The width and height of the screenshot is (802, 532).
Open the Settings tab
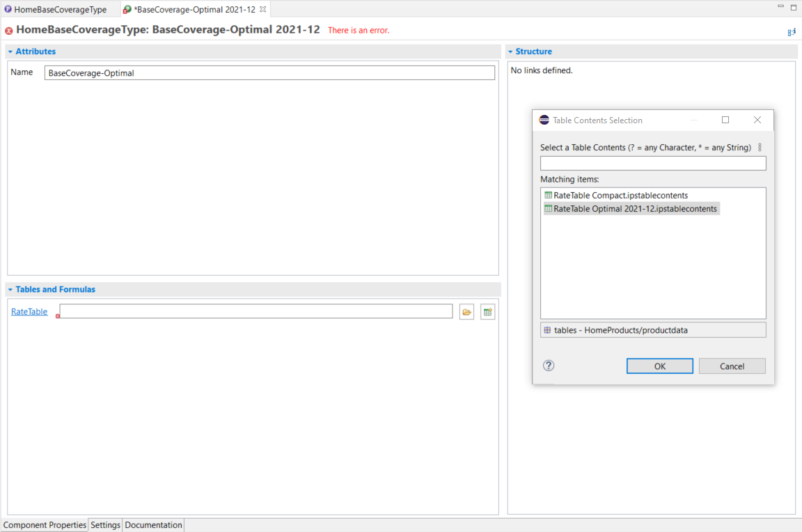pyautogui.click(x=105, y=525)
